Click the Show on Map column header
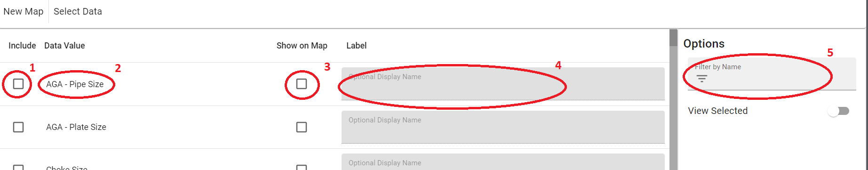The height and width of the screenshot is (170, 868). 302,46
